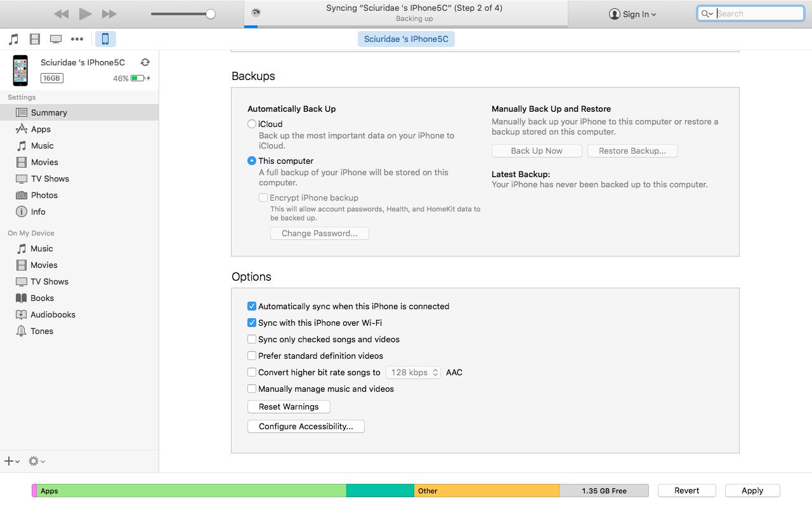
Task: Uncheck Automatically sync when this iPhone is connected
Action: [x=252, y=306]
